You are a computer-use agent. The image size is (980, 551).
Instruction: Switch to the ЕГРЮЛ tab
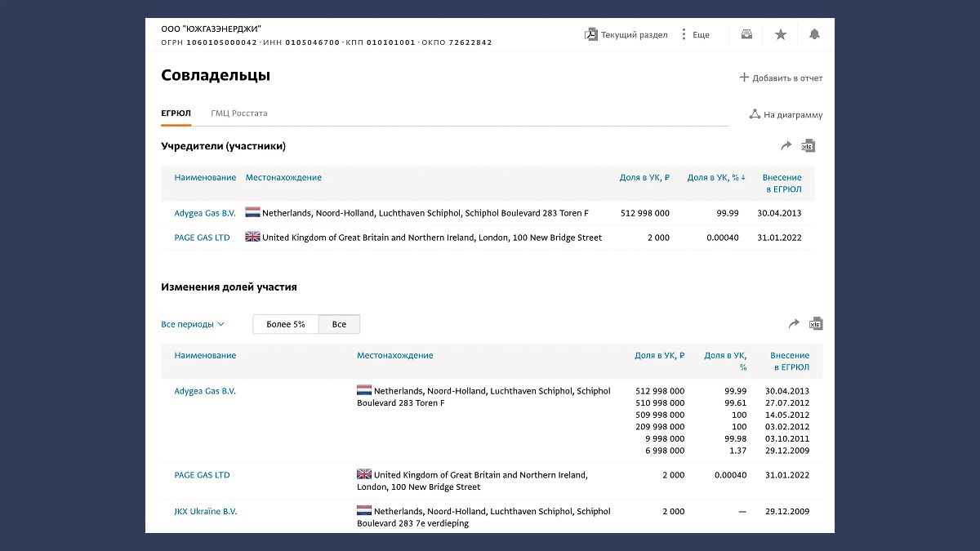(176, 113)
